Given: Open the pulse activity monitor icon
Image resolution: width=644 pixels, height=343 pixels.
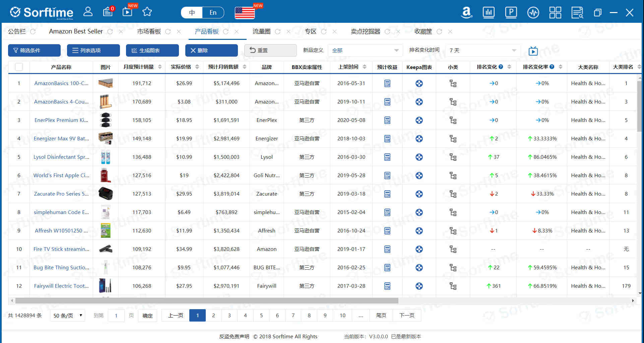Looking at the screenshot, I should click(x=533, y=13).
